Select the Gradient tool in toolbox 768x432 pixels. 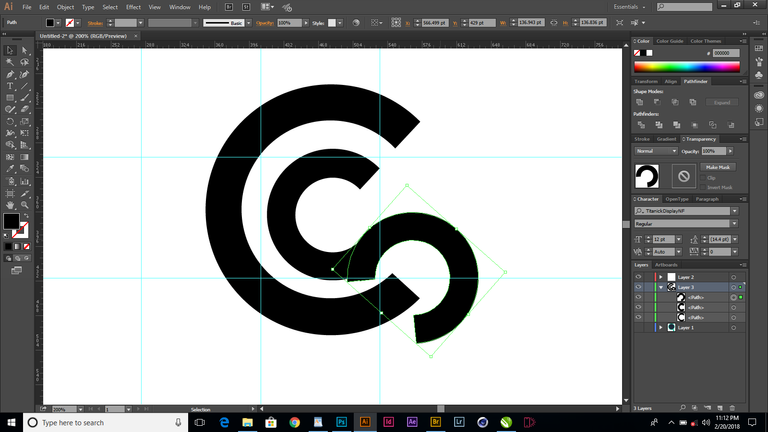pos(24,157)
